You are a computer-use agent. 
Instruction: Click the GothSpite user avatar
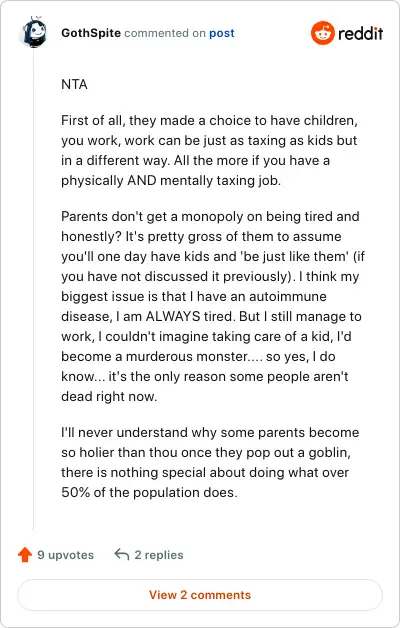[33, 32]
